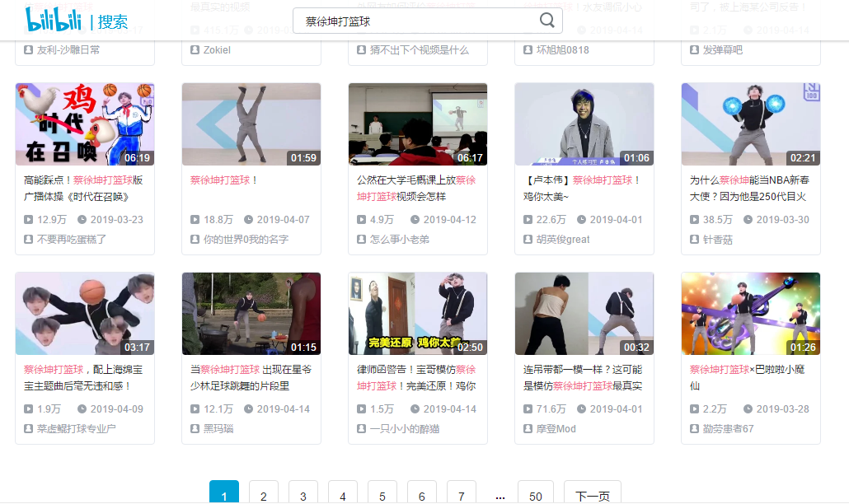Screen dimensions: 849x504
Task: Open the handstand 01:59 video thumbnail
Action: click(251, 124)
